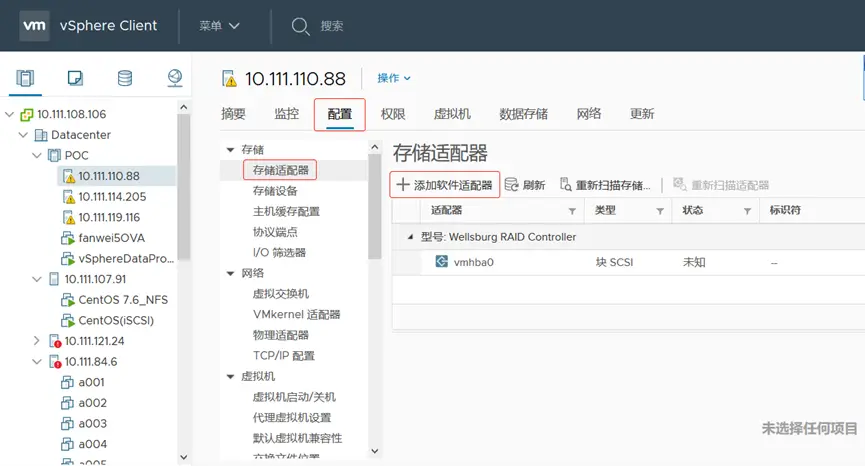Screen dimensions: 865x466
Task: Open 虚拟交换机 settings
Action: tap(280, 294)
